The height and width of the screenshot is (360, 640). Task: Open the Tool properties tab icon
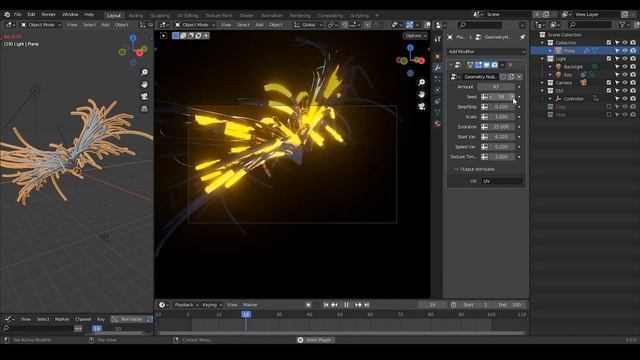click(438, 39)
